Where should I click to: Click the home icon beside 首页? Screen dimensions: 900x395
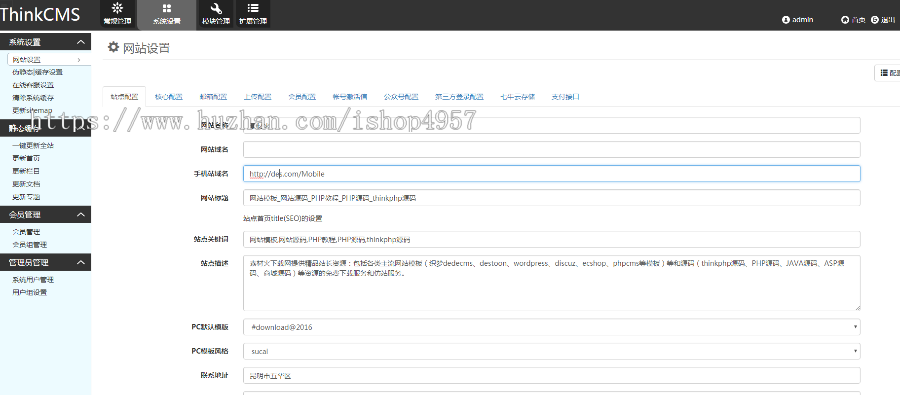tap(845, 20)
